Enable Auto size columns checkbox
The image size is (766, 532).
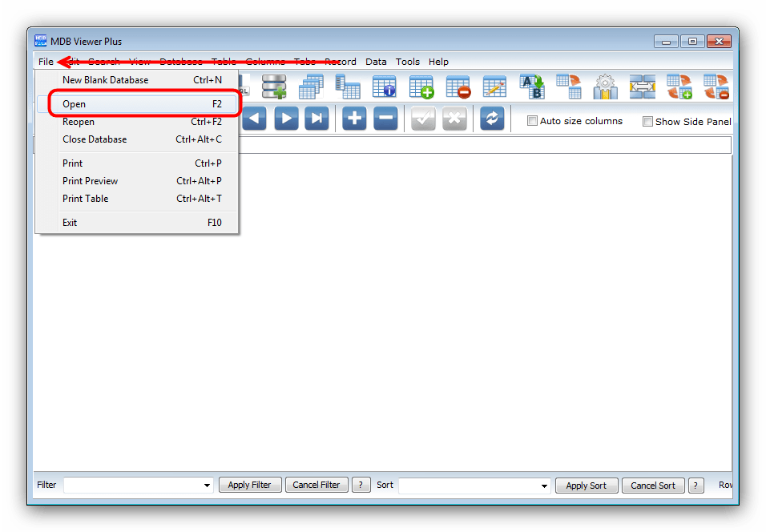(x=532, y=121)
